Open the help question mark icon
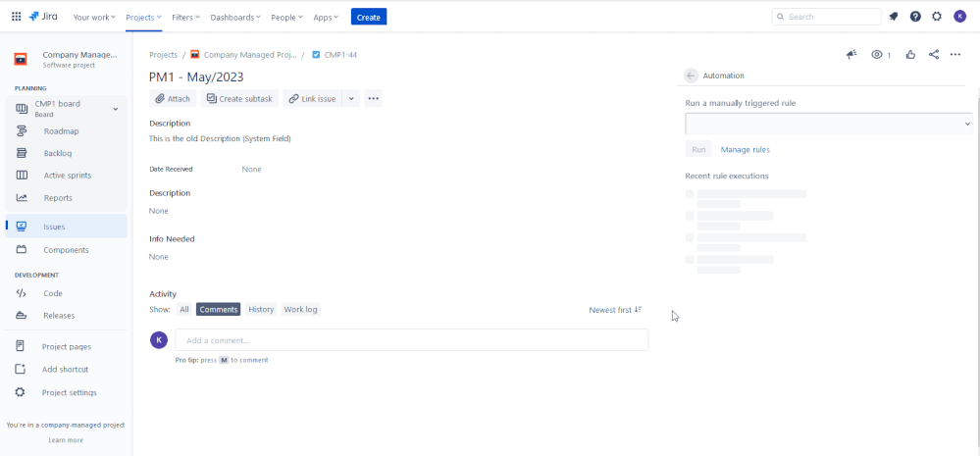 915,17
